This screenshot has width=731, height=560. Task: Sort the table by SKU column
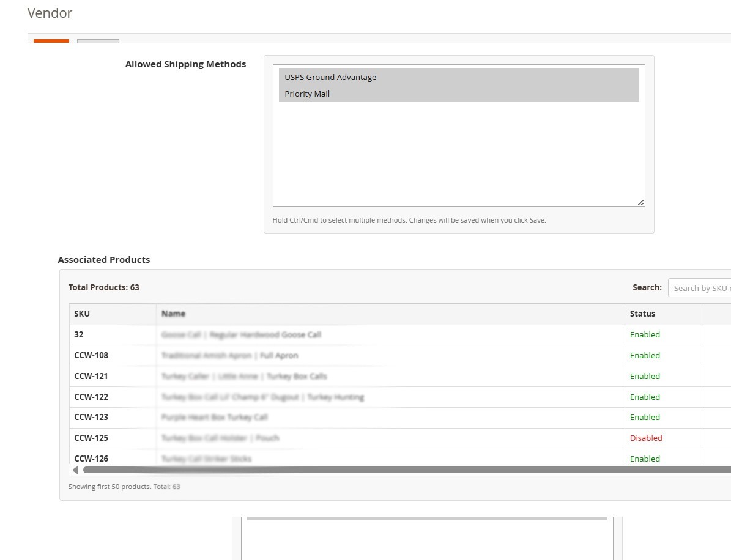click(x=82, y=314)
